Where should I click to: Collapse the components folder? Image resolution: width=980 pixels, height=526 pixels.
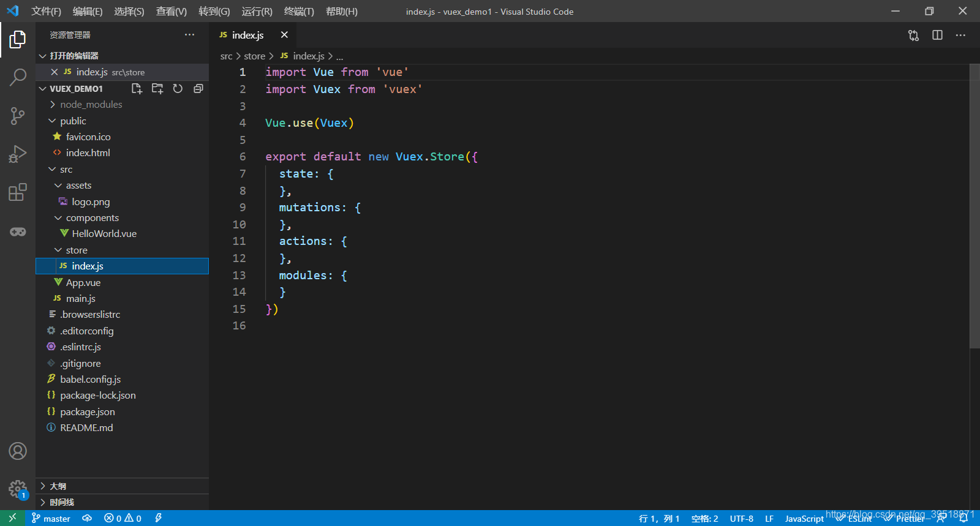(x=122, y=217)
